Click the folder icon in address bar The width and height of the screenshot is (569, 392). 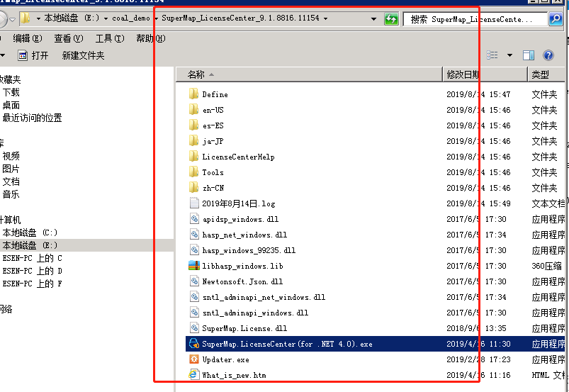pos(25,18)
